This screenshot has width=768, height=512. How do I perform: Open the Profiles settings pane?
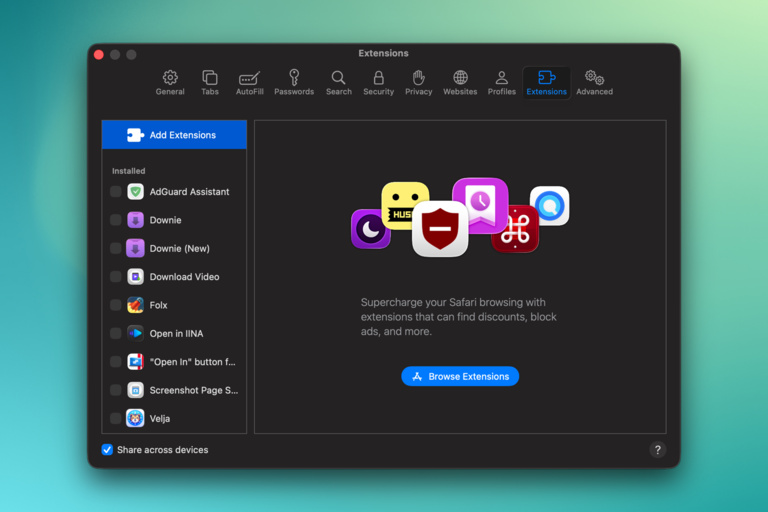coord(502,82)
